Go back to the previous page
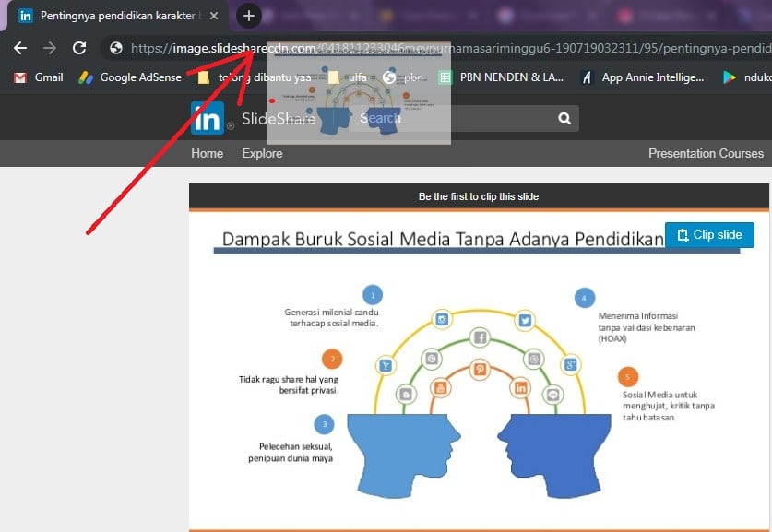Viewport: 772px width, 532px height. coord(20,48)
